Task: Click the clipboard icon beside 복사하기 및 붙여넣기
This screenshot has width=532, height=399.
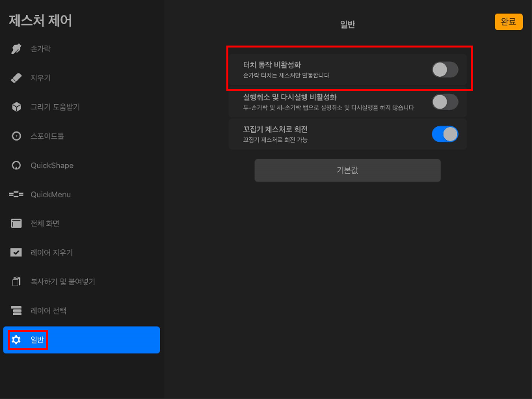Action: point(16,281)
